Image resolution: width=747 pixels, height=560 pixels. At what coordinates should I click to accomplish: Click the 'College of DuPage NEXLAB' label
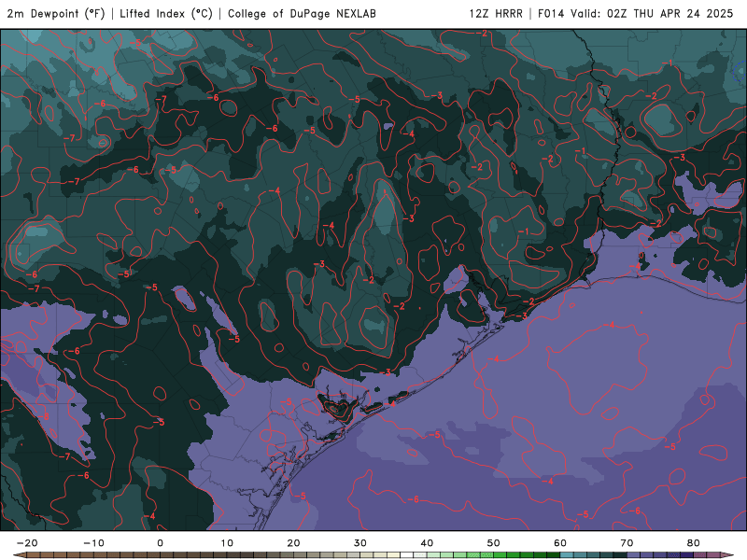tap(302, 13)
